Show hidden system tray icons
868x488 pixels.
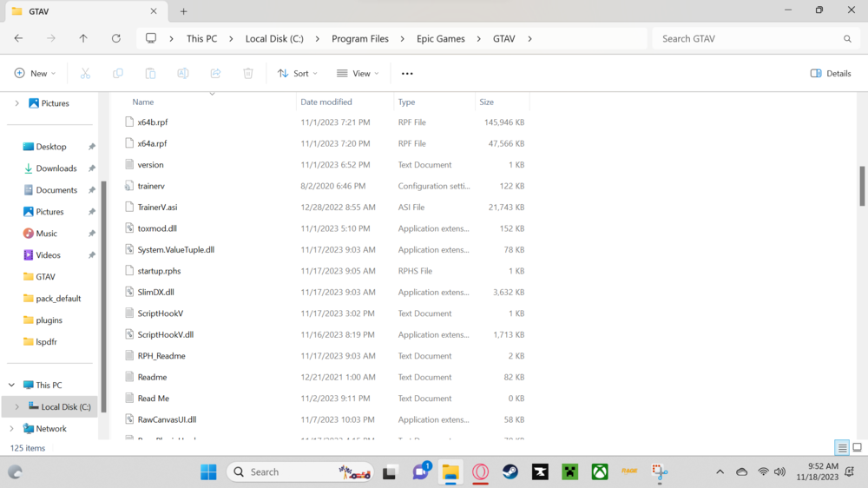[720, 472]
